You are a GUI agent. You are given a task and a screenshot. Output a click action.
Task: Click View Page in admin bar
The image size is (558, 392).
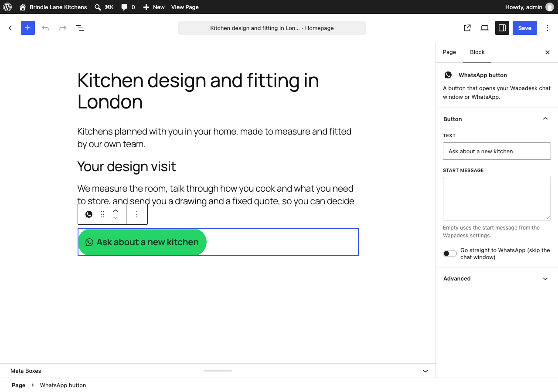coord(185,7)
